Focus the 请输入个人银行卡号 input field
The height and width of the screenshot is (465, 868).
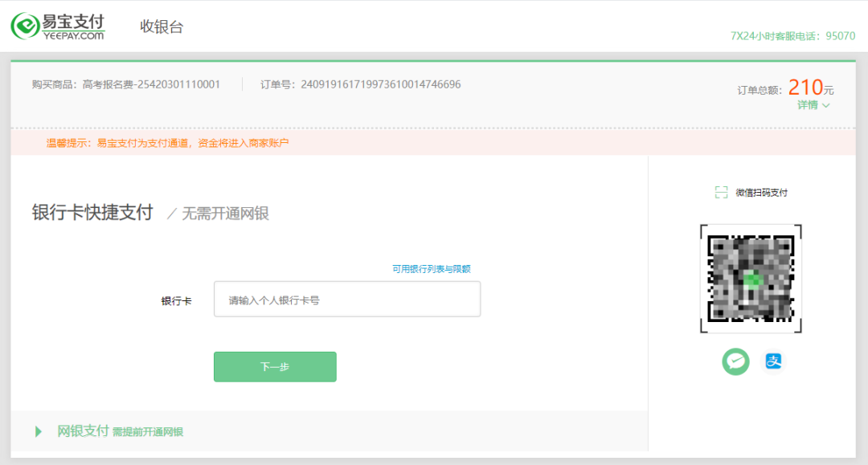(347, 300)
